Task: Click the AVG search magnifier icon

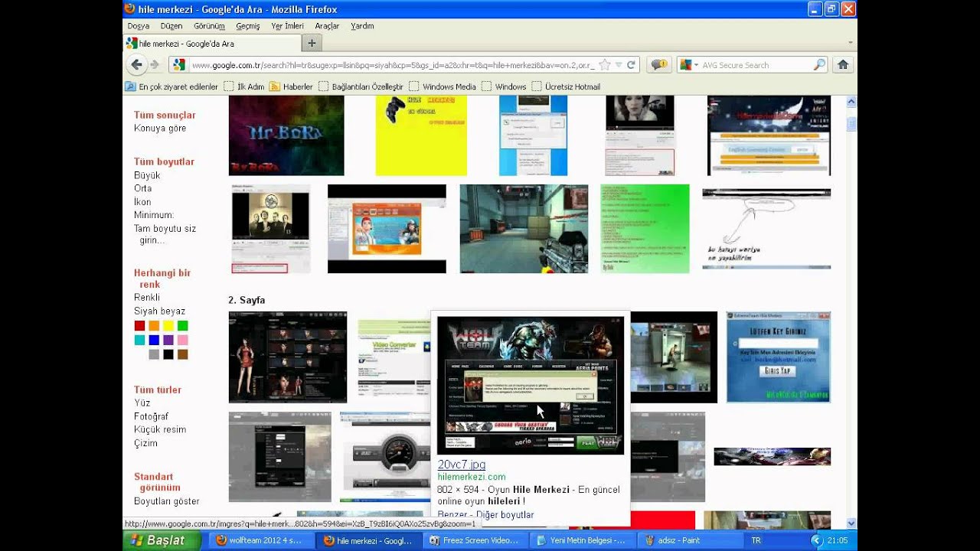Action: click(x=819, y=65)
